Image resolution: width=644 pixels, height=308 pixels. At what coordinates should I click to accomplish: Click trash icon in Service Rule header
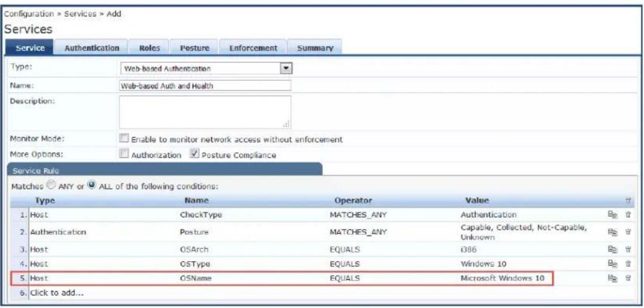pos(628,200)
